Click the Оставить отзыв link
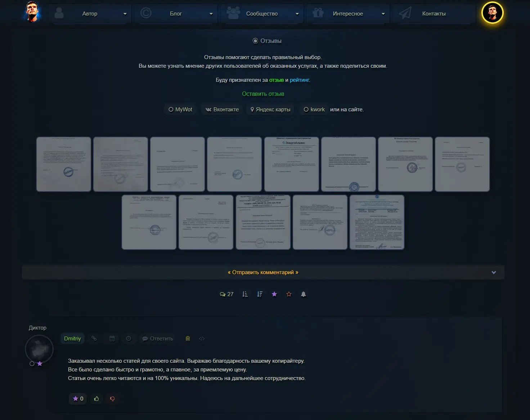Screen dimensions: 530x420 click(x=263, y=94)
